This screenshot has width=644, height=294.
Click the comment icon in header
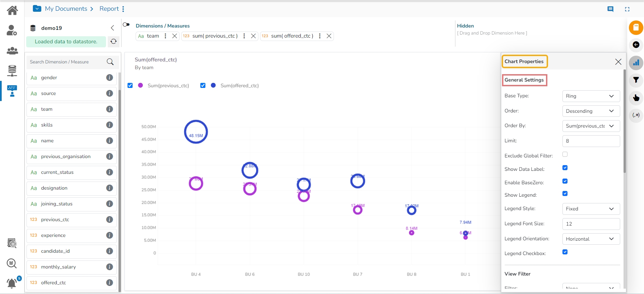[610, 9]
